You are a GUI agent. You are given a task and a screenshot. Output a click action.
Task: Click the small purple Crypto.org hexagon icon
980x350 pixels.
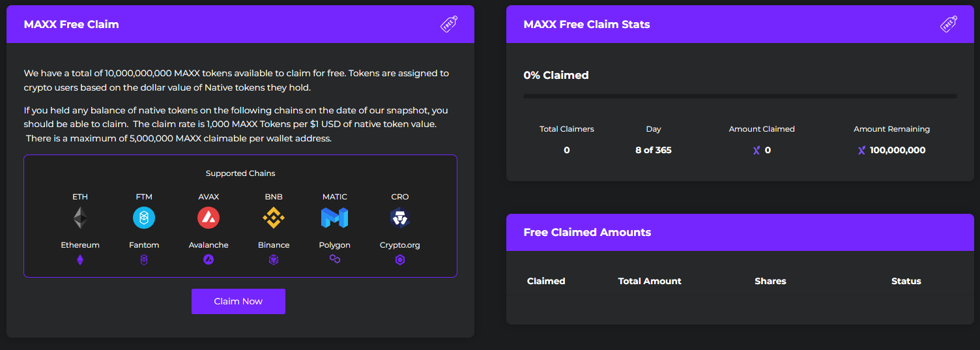(400, 260)
